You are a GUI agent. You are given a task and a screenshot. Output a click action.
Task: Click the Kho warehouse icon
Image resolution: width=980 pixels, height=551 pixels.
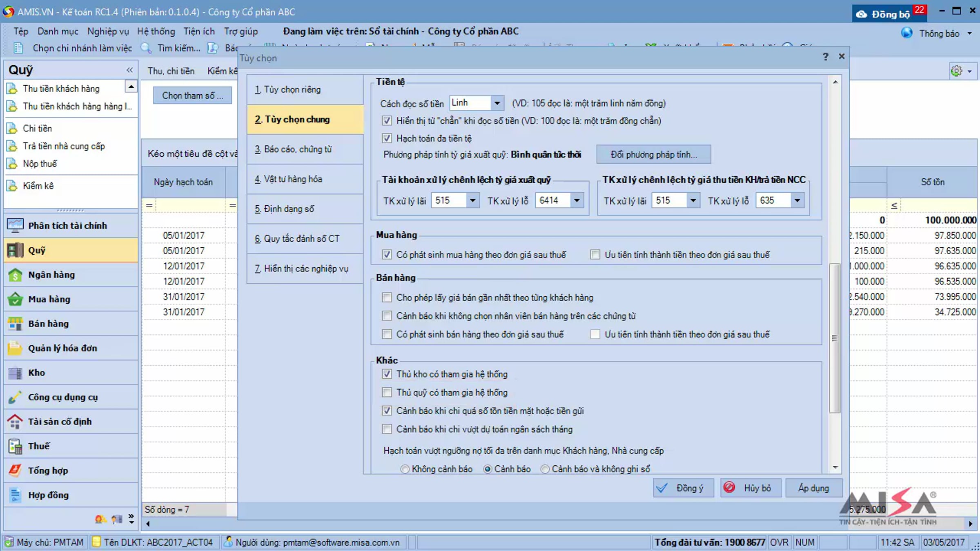point(15,373)
